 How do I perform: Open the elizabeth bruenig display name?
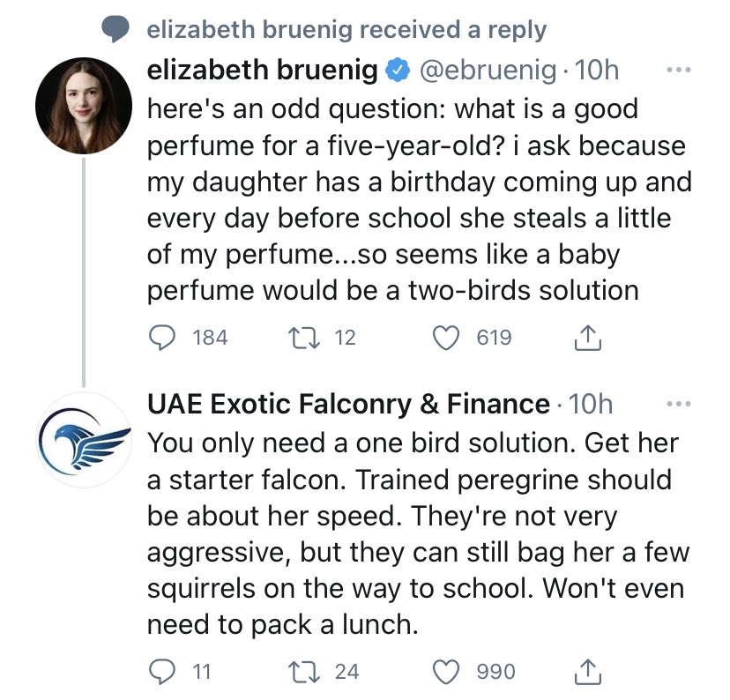(x=262, y=70)
